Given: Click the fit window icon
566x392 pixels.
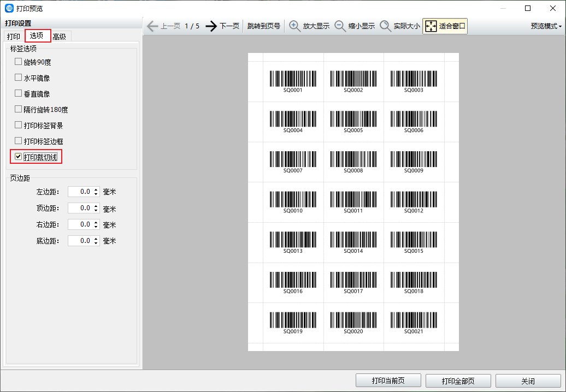Looking at the screenshot, I should point(431,26).
